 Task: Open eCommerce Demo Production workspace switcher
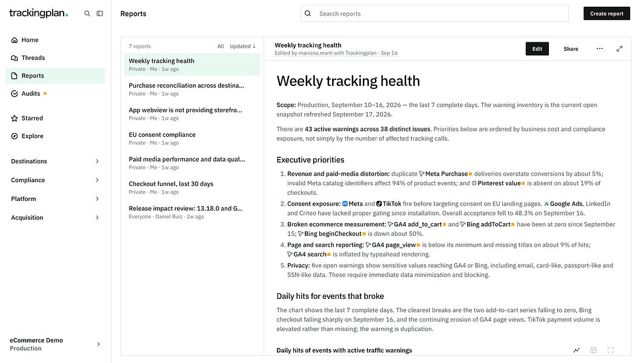click(x=55, y=344)
